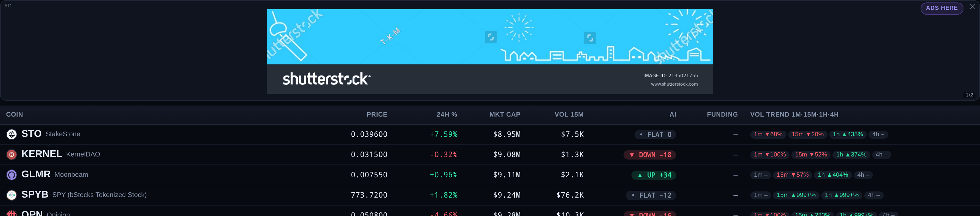Click STO's 15m ▼20% volume chip
980x216 pixels.
click(x=807, y=134)
